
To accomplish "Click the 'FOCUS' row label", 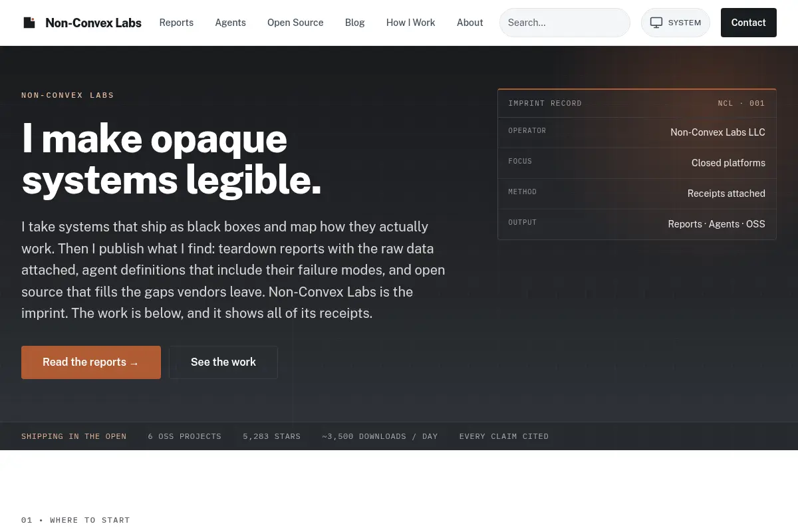I will pyautogui.click(x=520, y=161).
